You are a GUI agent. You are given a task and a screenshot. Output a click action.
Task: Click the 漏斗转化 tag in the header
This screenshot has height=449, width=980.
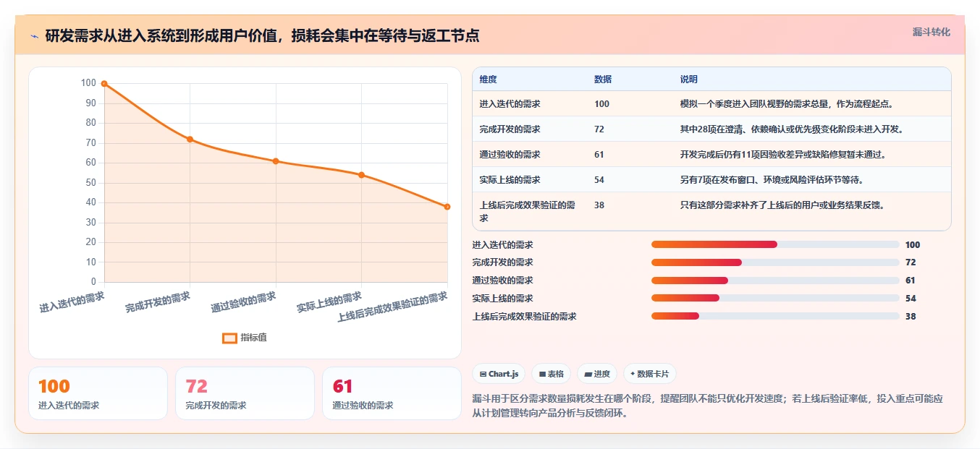pos(932,33)
